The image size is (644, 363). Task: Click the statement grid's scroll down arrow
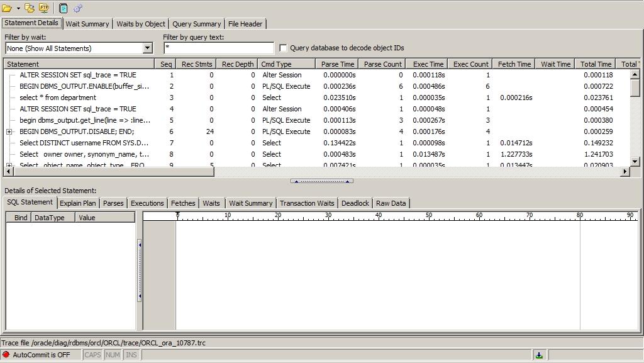635,162
